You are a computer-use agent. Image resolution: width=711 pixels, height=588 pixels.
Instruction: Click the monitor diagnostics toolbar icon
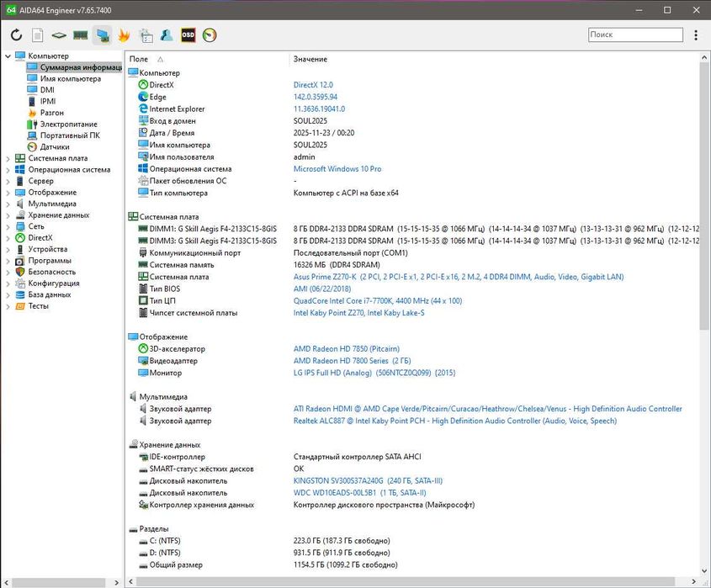[103, 34]
